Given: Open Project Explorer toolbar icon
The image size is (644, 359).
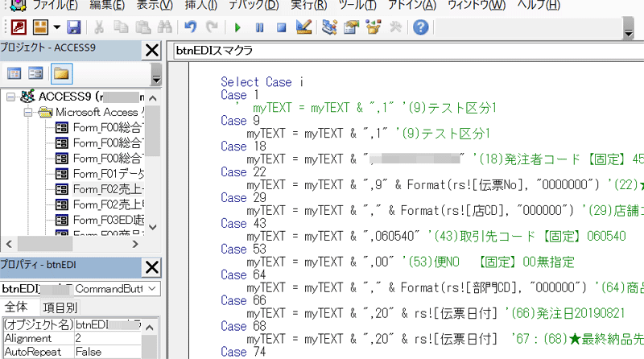Looking at the screenshot, I should tap(329, 27).
